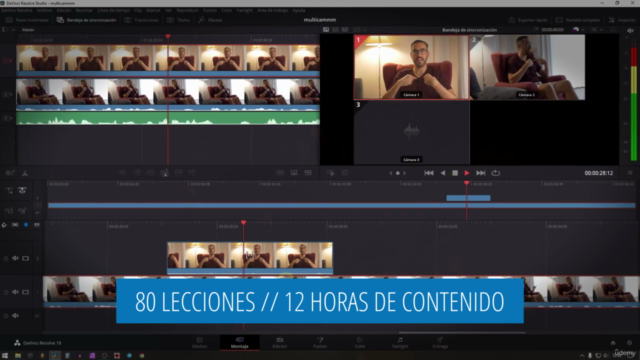Open the Edición menu in menu bar
The image size is (640, 360).
pyautogui.click(x=64, y=10)
